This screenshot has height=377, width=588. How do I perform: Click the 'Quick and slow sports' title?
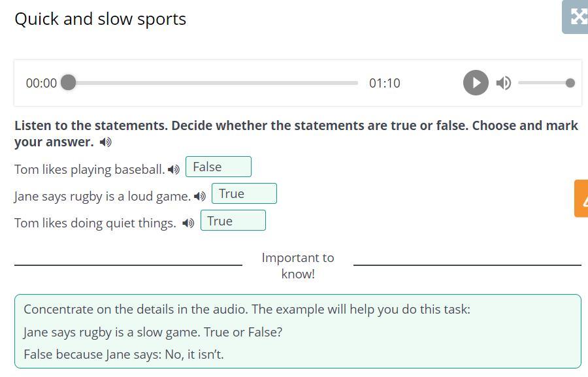[101, 19]
